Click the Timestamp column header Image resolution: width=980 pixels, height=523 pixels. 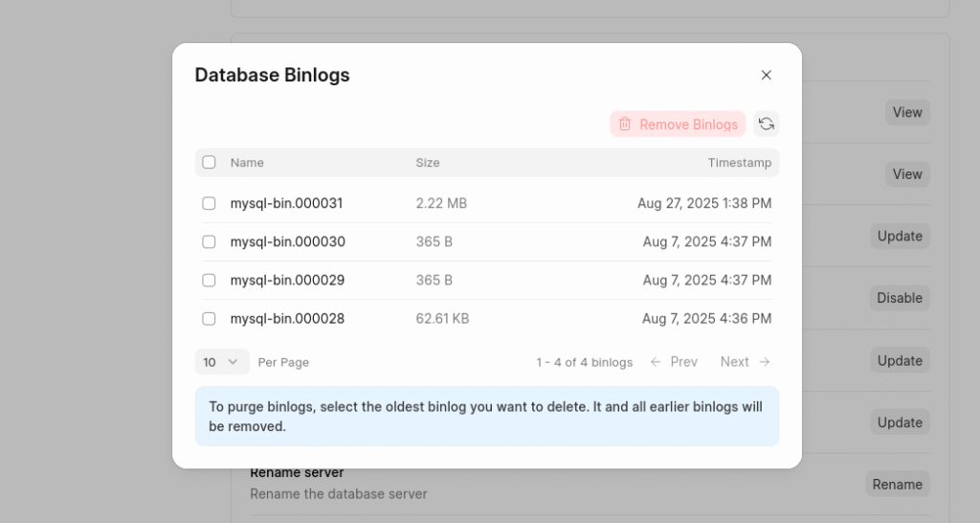click(x=739, y=163)
